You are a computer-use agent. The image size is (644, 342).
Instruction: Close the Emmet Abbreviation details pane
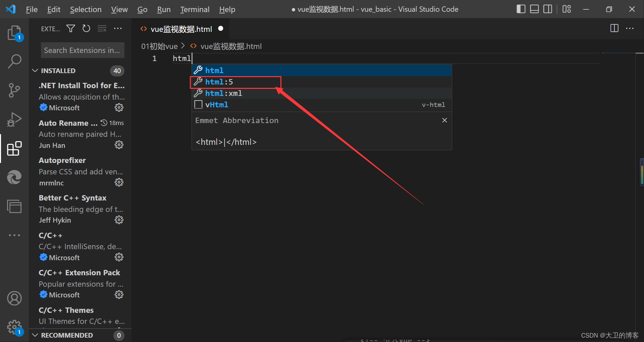click(444, 120)
